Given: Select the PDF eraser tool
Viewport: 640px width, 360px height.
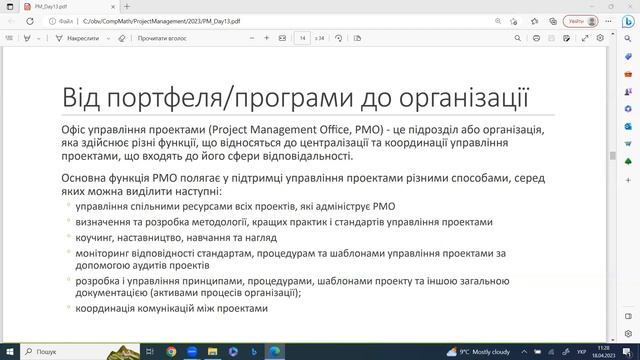Looking at the screenshot, I should tap(122, 38).
